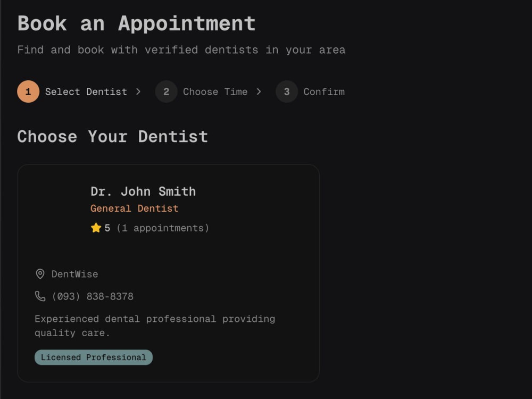Click the 'Book an Appointment' heading

(136, 24)
